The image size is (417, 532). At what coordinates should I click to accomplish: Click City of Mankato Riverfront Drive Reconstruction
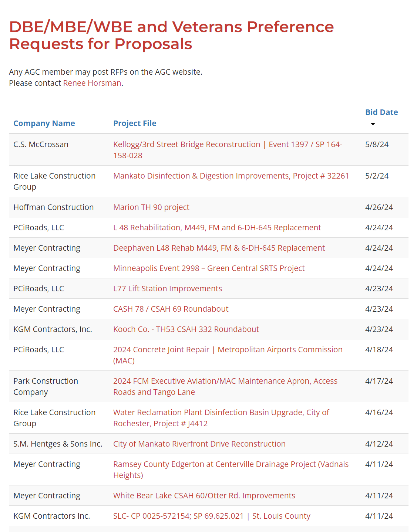point(199,444)
